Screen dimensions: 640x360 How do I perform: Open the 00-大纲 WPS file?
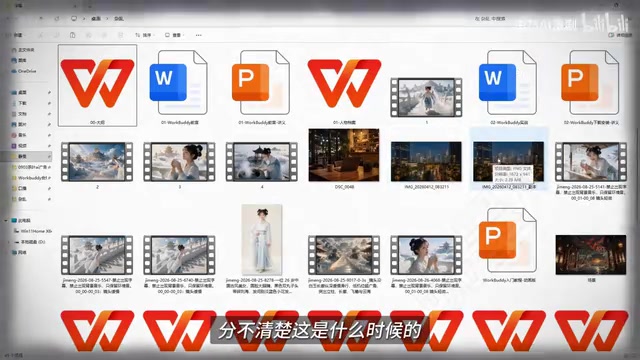pos(98,85)
